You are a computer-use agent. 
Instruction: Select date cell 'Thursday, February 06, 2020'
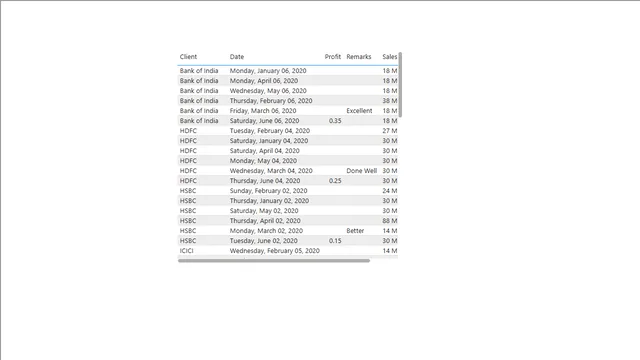click(x=271, y=101)
